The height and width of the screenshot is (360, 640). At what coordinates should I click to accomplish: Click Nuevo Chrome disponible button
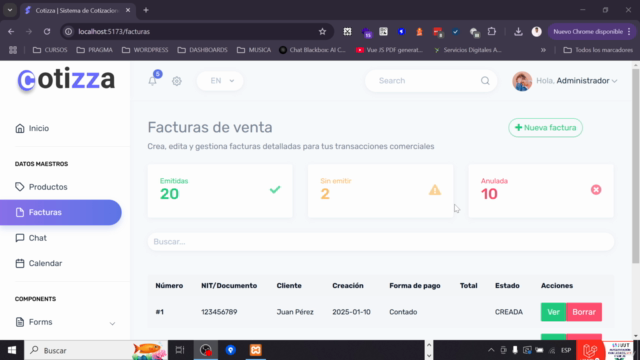[592, 31]
